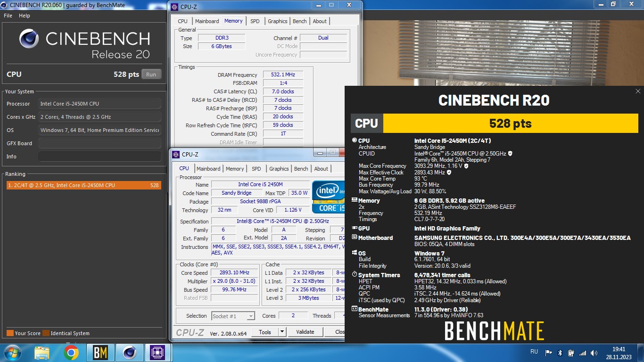Select CPU tab in top CPU-Z window
Image resolution: width=644 pixels, height=362 pixels.
(x=182, y=21)
